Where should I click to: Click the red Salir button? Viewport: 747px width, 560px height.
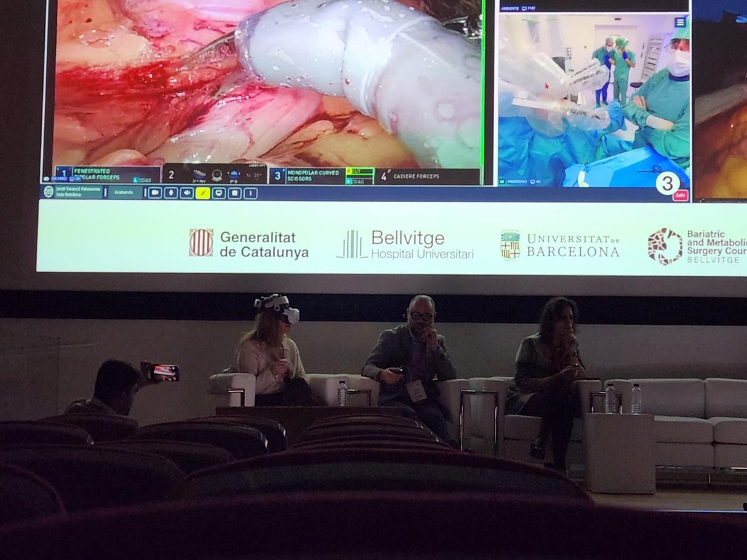[680, 195]
